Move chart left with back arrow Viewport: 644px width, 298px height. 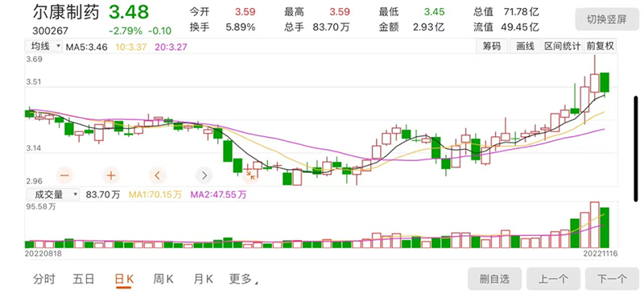[157, 176]
